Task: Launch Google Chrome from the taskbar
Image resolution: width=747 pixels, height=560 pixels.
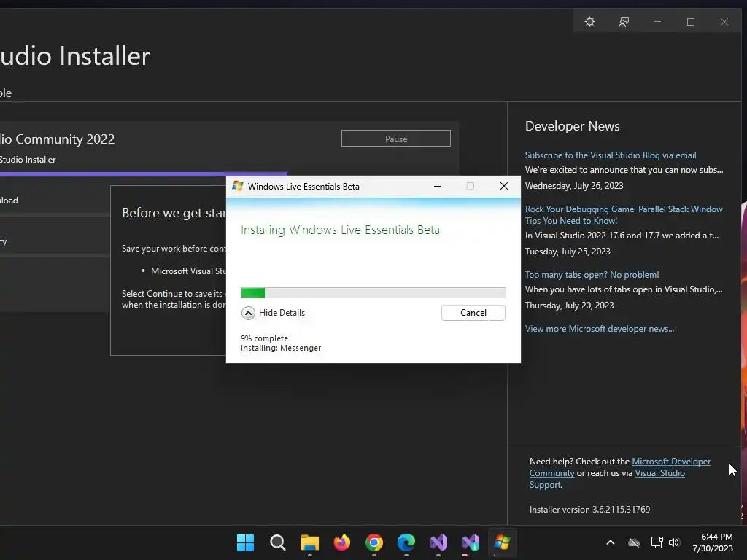Action: tap(374, 542)
